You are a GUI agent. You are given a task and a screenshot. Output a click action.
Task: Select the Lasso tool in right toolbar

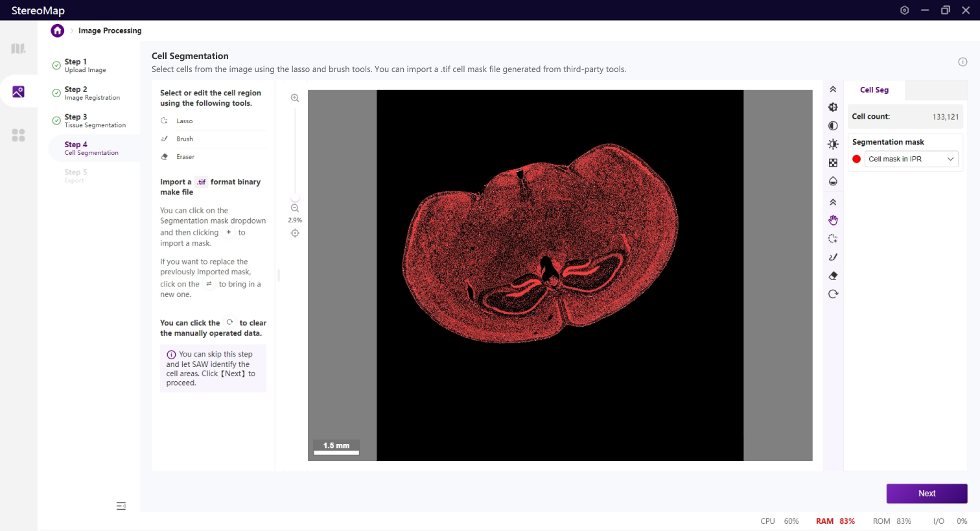833,239
